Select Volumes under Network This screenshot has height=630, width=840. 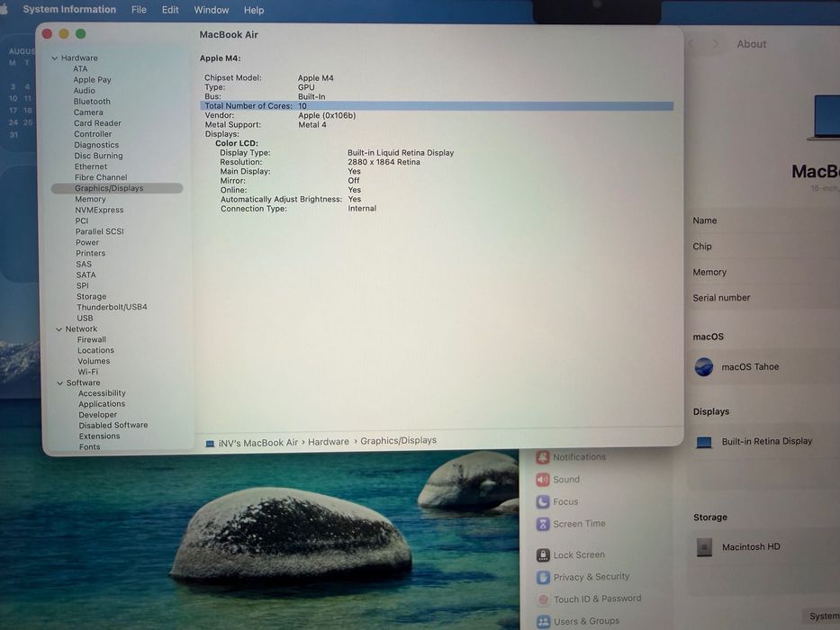coord(94,361)
